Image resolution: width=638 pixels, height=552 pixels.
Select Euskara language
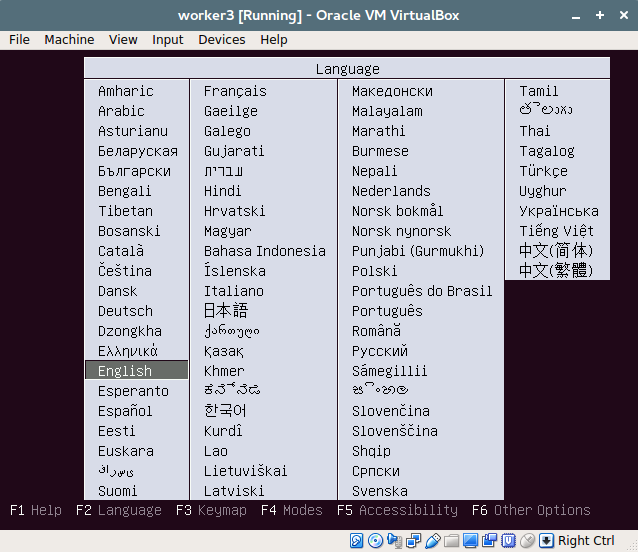click(x=126, y=451)
